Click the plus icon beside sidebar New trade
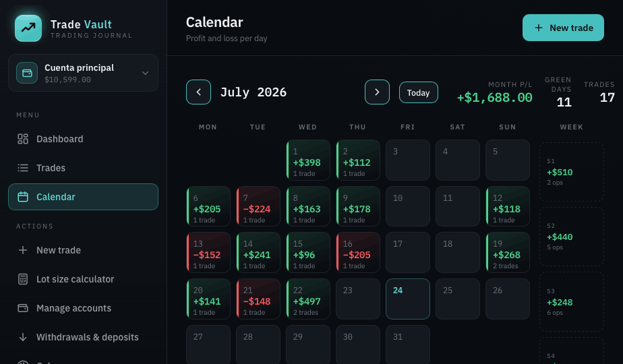This screenshot has height=364, width=623. click(x=23, y=250)
